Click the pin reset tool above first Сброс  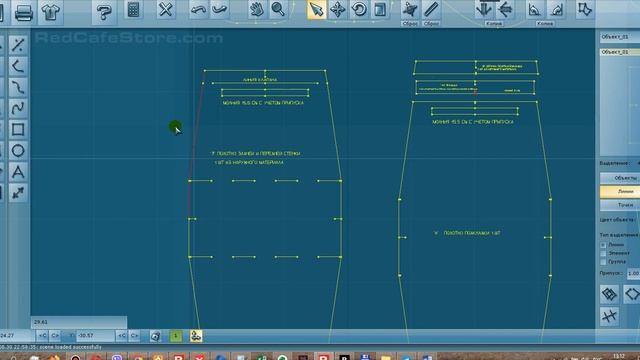409,9
